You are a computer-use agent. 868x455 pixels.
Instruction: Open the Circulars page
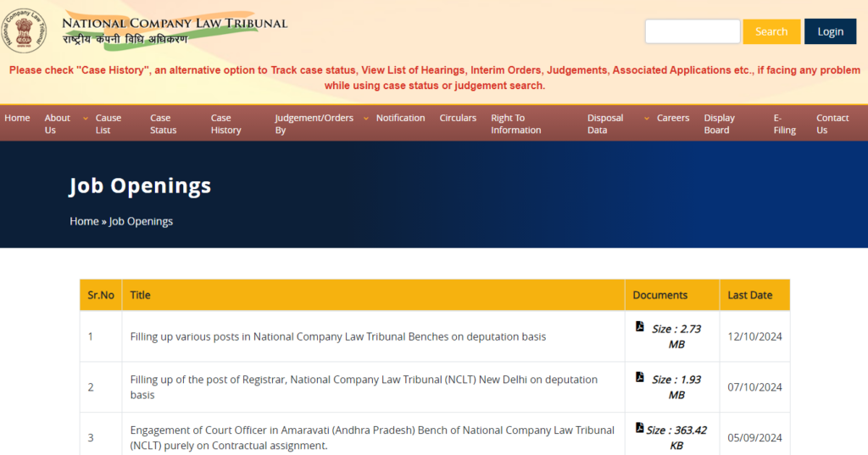(458, 118)
